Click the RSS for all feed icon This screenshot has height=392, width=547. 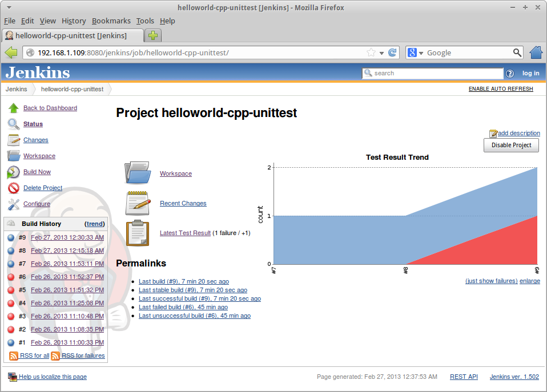pos(14,355)
